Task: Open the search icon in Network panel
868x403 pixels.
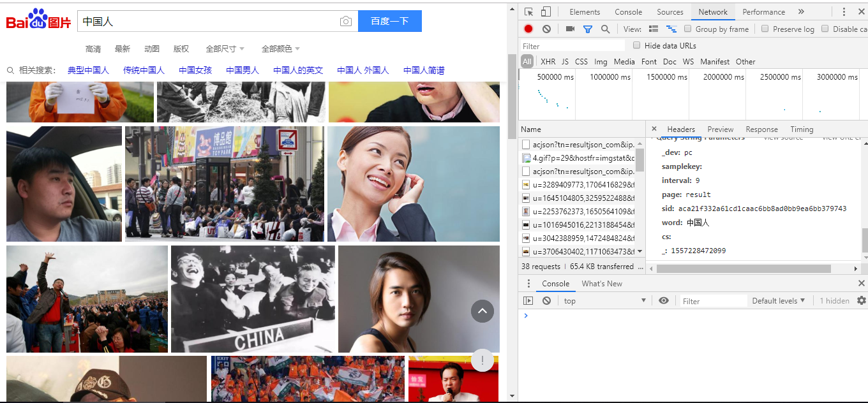Action: click(x=604, y=29)
